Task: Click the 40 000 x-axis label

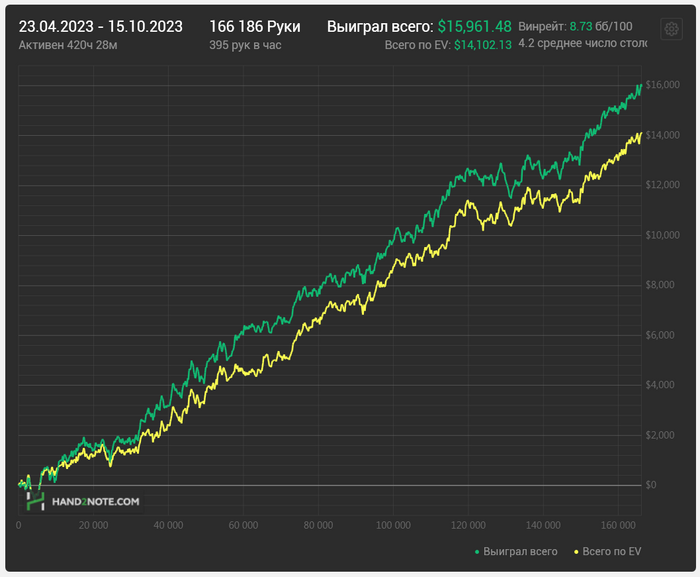Action: click(168, 525)
